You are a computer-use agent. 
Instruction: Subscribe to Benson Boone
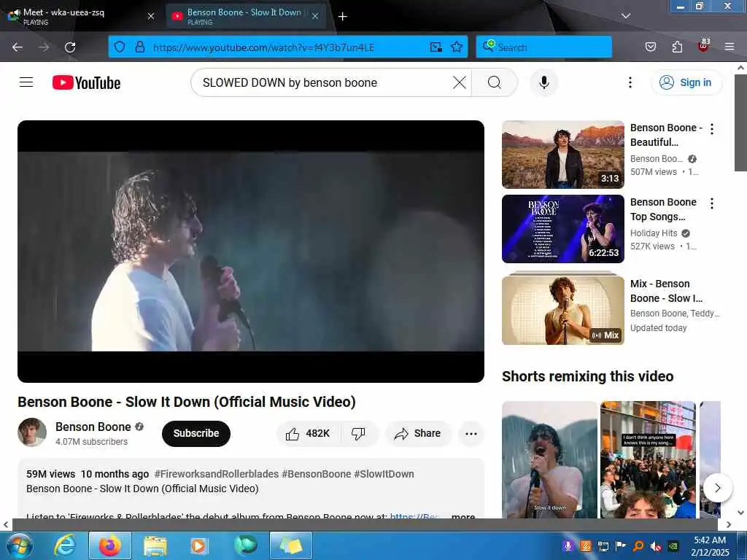(196, 433)
